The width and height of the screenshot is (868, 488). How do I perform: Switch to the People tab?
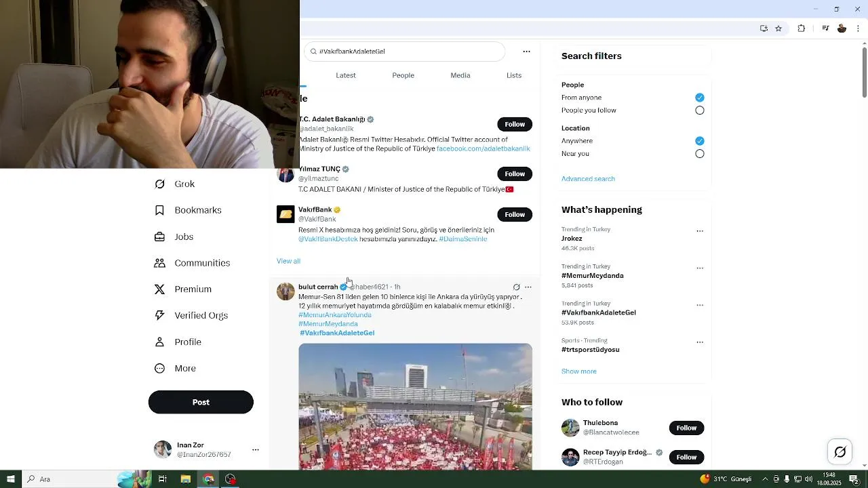(x=403, y=75)
